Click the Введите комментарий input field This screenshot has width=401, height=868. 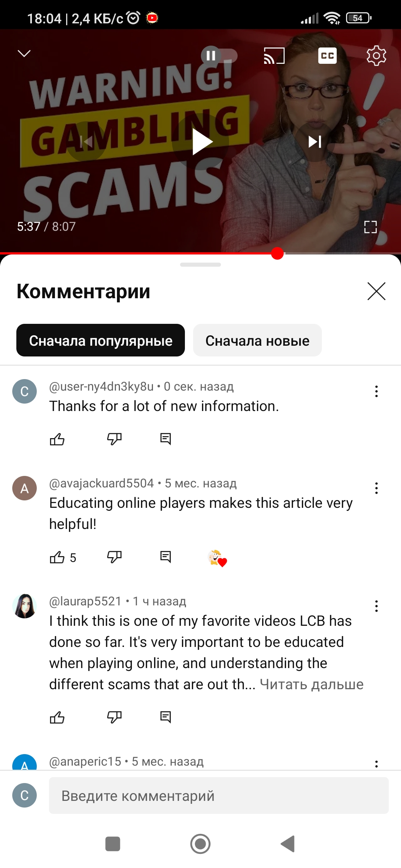click(219, 795)
